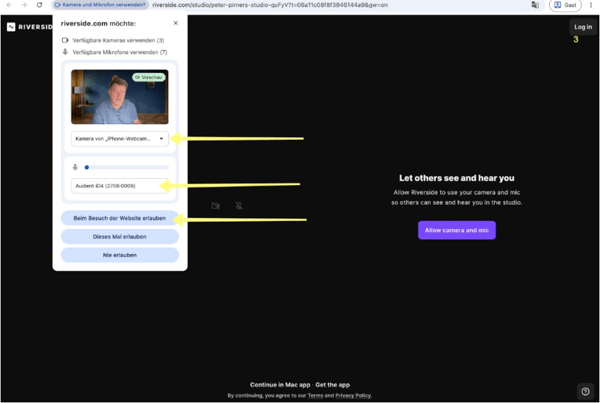Open the 'Audient iD4' microphone dropdown

120,186
